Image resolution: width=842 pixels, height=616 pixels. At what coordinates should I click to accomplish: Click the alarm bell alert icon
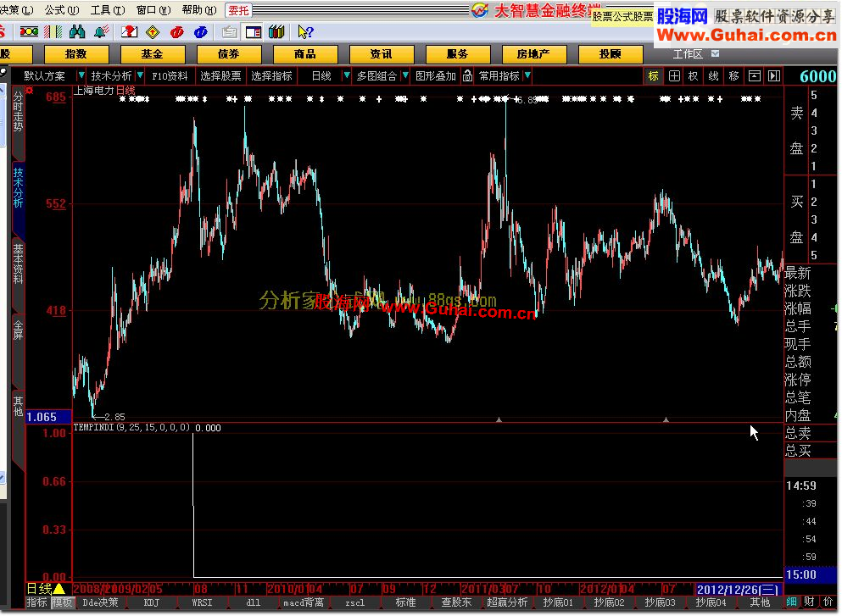(x=101, y=32)
